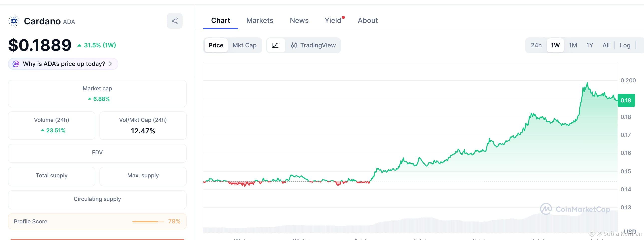644x240 pixels.
Task: Switch to the TradingView chart mode
Action: pyautogui.click(x=313, y=45)
